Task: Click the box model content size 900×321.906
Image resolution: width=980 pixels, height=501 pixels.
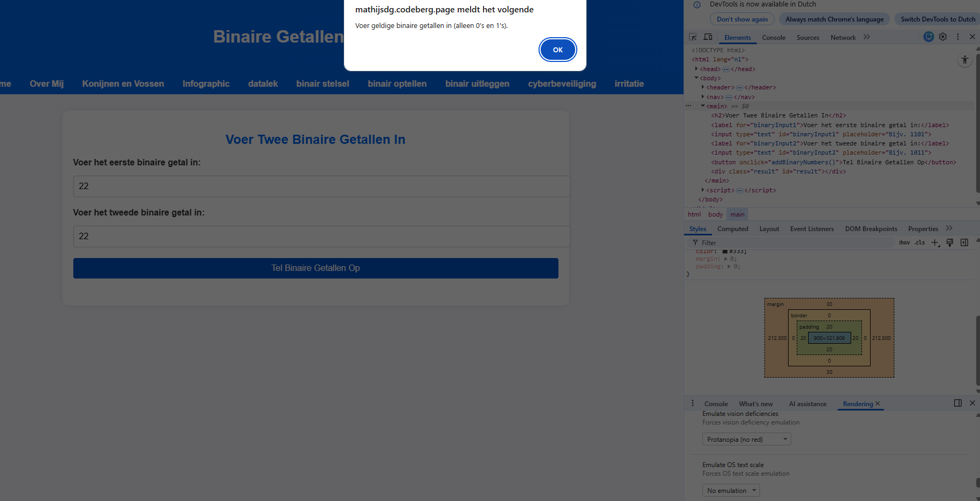Action: (x=829, y=338)
